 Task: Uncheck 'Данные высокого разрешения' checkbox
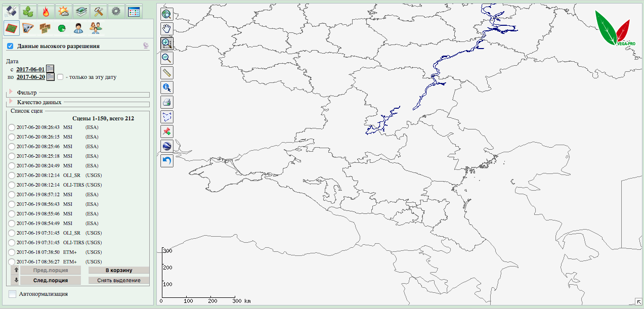pyautogui.click(x=10, y=46)
